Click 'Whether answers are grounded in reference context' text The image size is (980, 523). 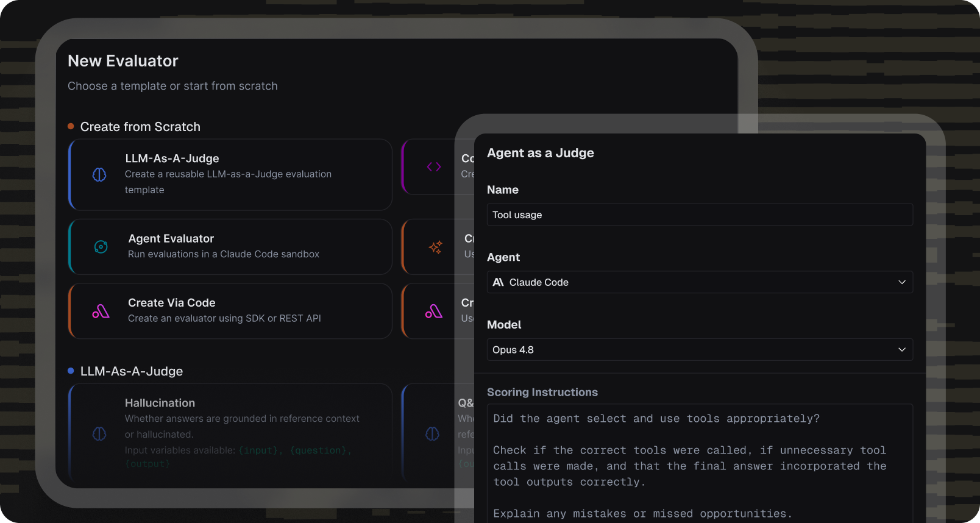[x=242, y=419]
